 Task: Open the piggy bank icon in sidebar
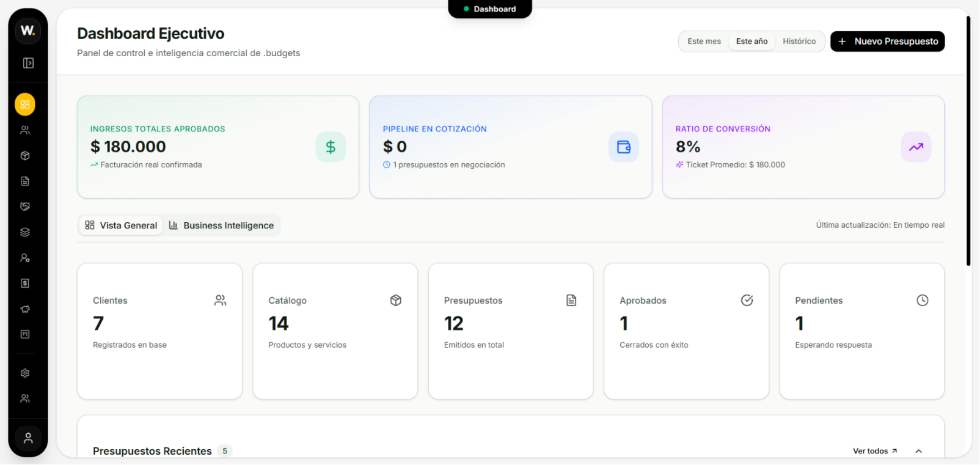point(25,309)
